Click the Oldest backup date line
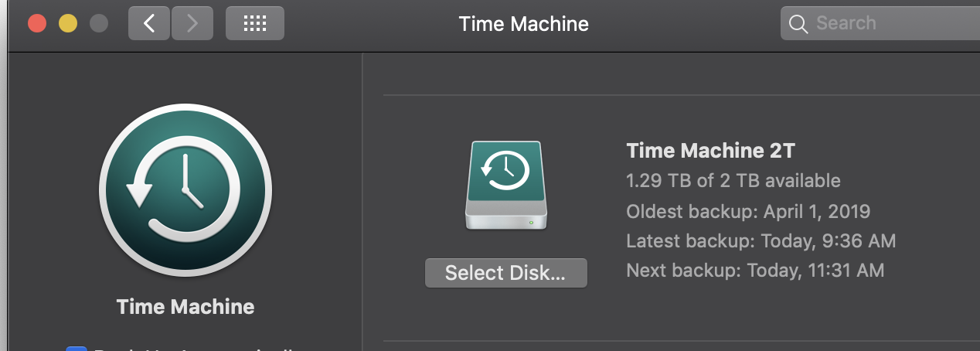 (x=748, y=210)
